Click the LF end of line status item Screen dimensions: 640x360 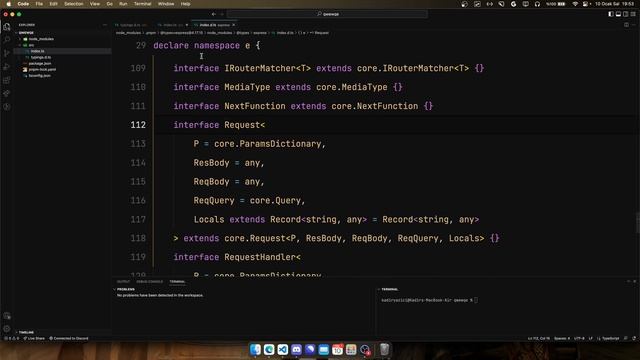pyautogui.click(x=591, y=338)
